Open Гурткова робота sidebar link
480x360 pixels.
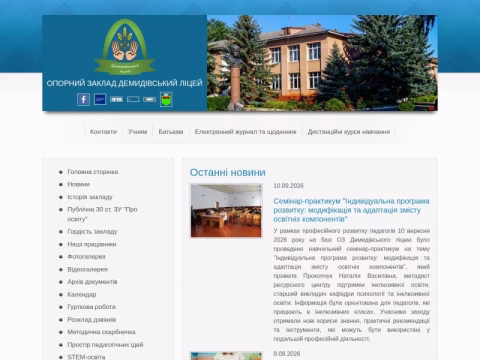tap(91, 307)
